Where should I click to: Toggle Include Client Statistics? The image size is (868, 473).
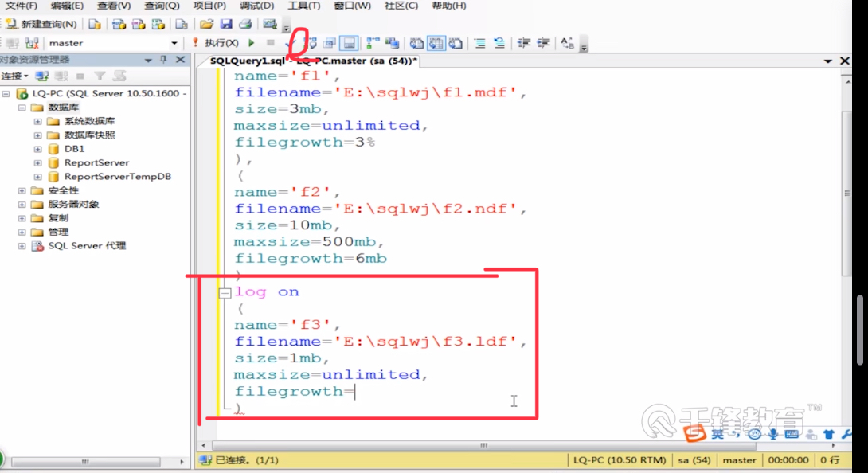point(393,43)
